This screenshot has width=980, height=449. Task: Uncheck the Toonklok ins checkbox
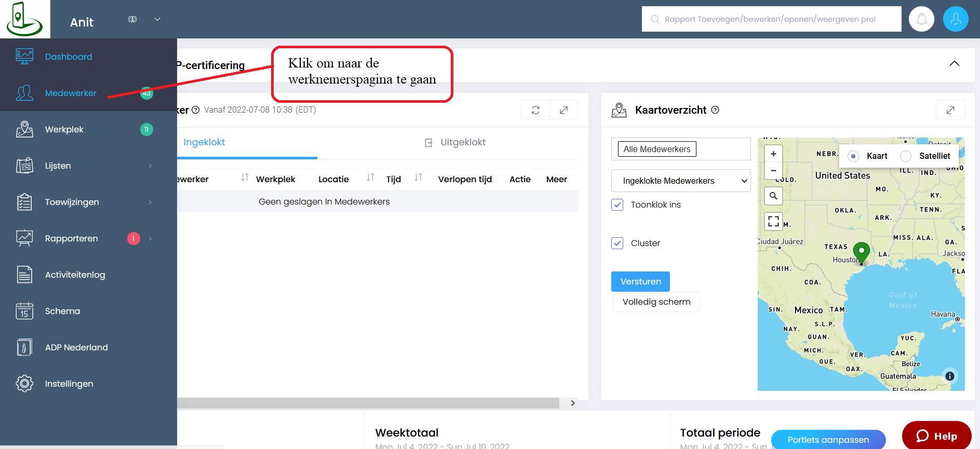(617, 205)
